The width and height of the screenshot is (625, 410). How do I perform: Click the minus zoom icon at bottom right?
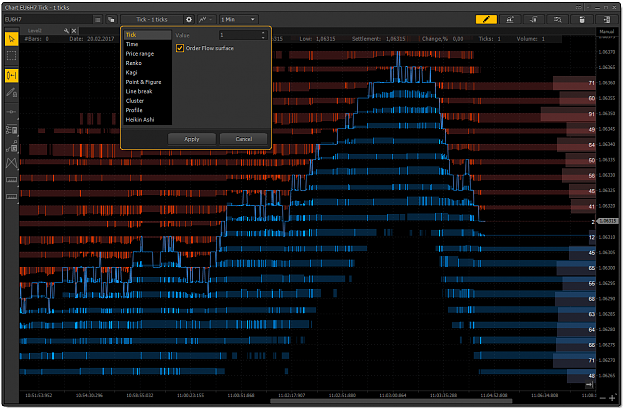click(x=603, y=398)
